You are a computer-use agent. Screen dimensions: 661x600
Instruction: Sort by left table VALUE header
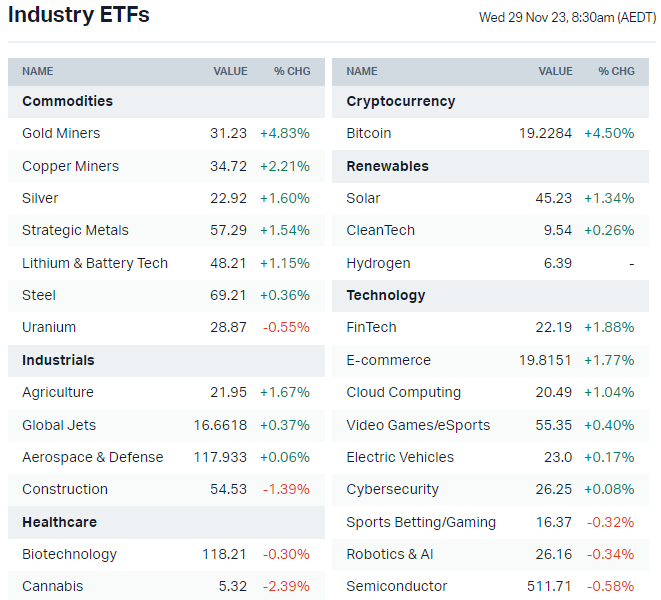[x=230, y=71]
